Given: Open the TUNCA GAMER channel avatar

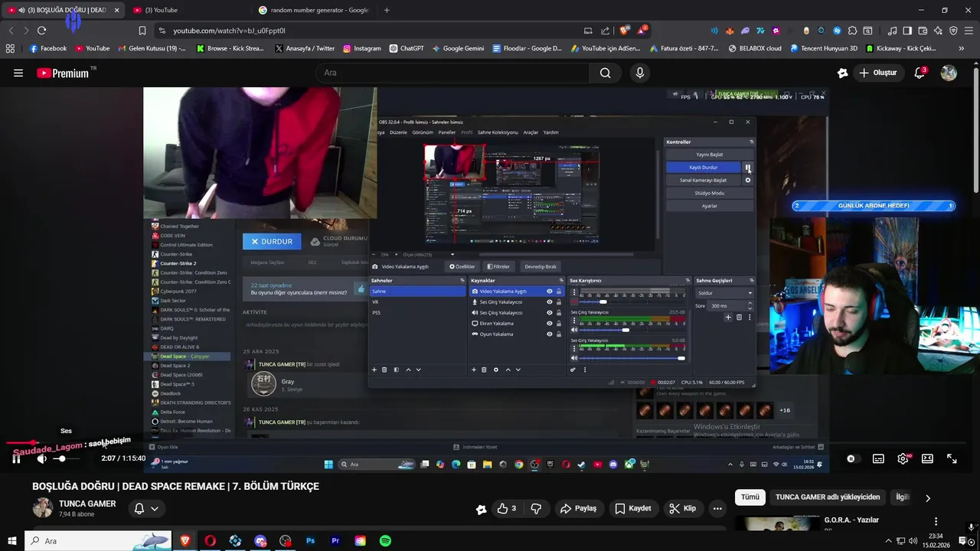Looking at the screenshot, I should coord(43,508).
